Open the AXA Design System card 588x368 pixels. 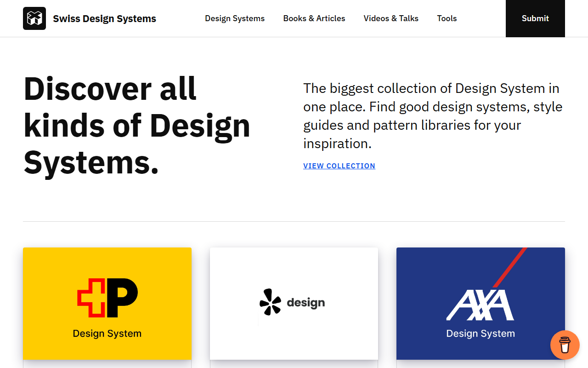pyautogui.click(x=481, y=304)
